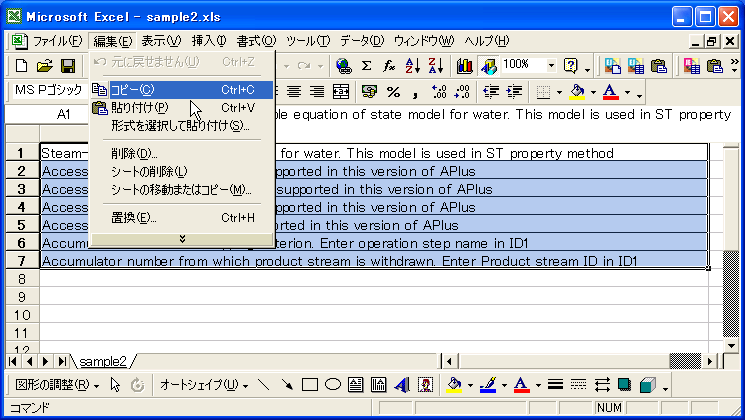Expand the Edit menu with the chevron
The width and height of the screenshot is (745, 420).
point(182,239)
